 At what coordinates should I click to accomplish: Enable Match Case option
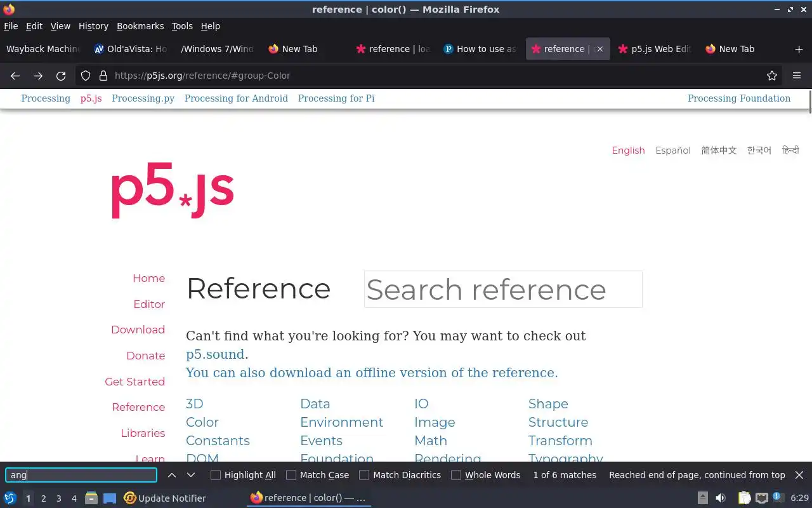click(291, 475)
